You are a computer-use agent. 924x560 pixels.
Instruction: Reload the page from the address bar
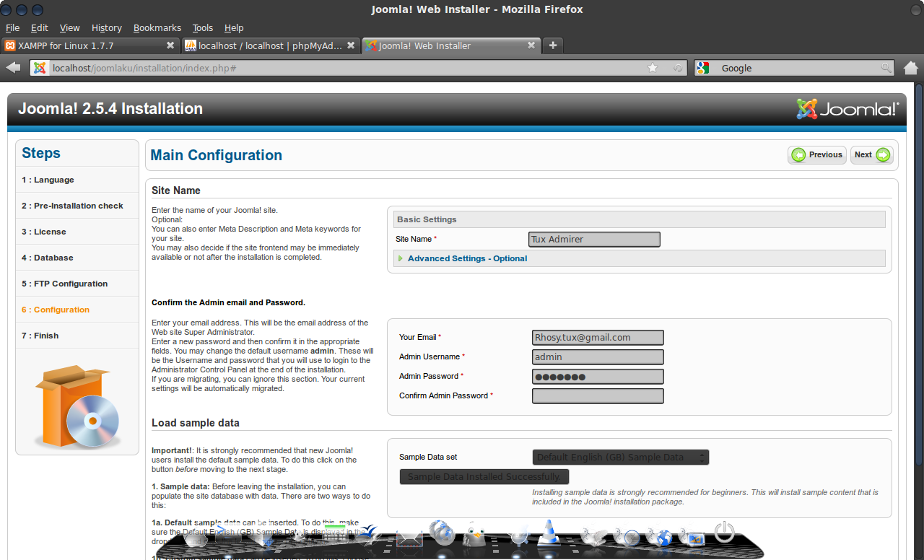pos(678,68)
